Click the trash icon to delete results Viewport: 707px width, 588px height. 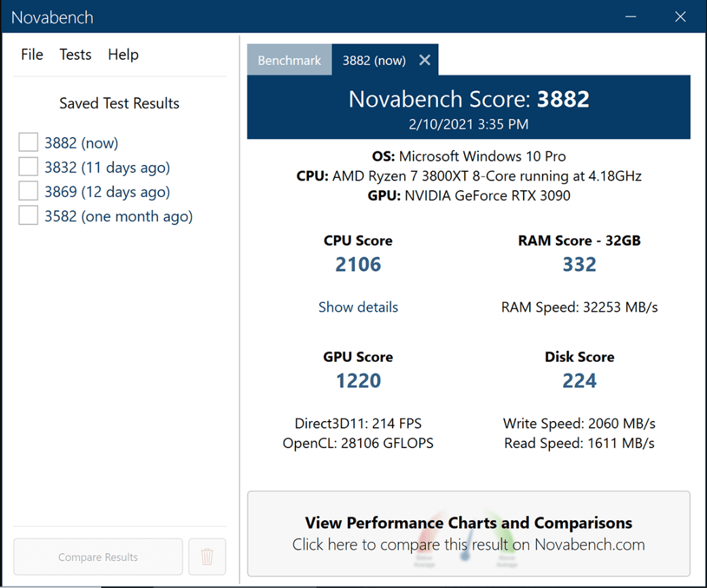click(207, 556)
